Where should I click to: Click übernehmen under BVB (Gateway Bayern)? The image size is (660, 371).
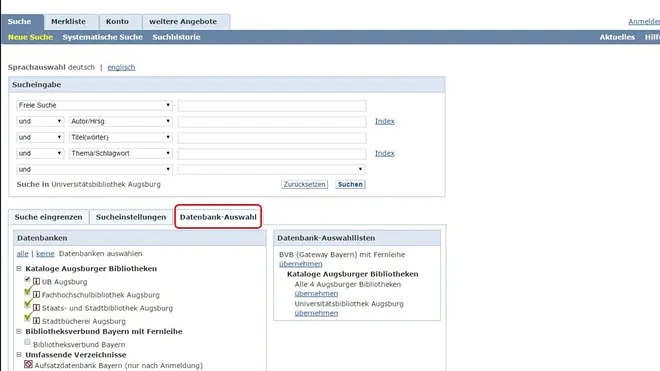tap(301, 264)
